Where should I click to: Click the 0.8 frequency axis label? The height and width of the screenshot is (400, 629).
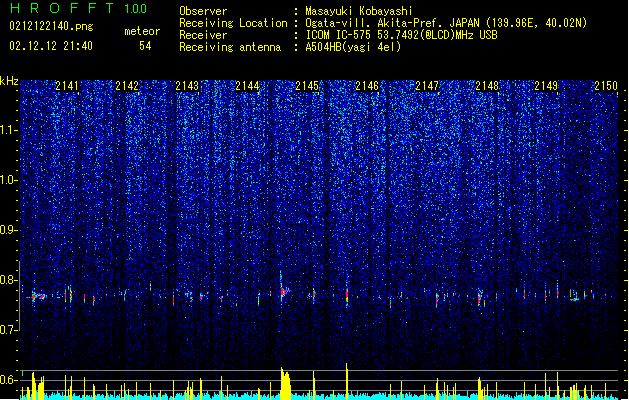pyautogui.click(x=8, y=280)
